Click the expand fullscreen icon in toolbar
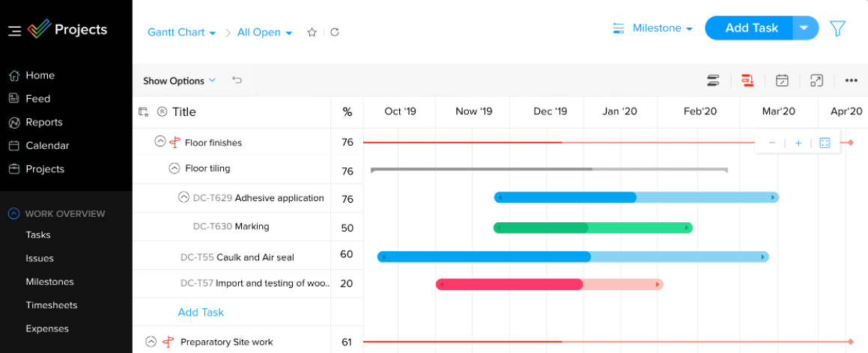The height and width of the screenshot is (353, 868). (816, 80)
